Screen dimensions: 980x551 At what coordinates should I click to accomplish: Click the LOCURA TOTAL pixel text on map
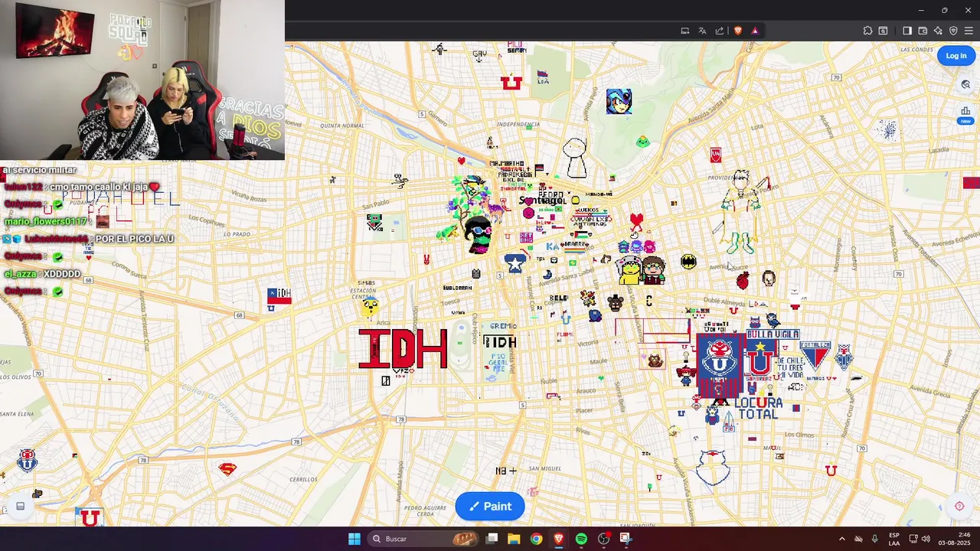758,409
